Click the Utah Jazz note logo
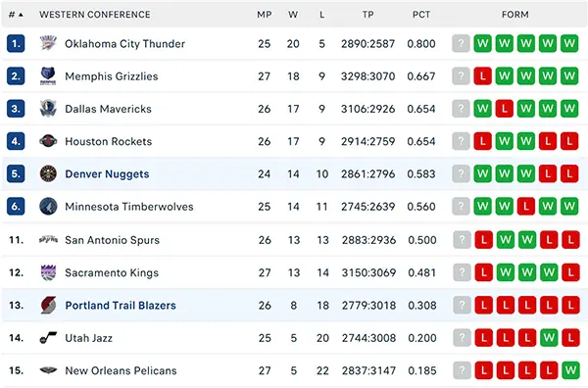Viewport: 588px width, 388px height. 48,338
